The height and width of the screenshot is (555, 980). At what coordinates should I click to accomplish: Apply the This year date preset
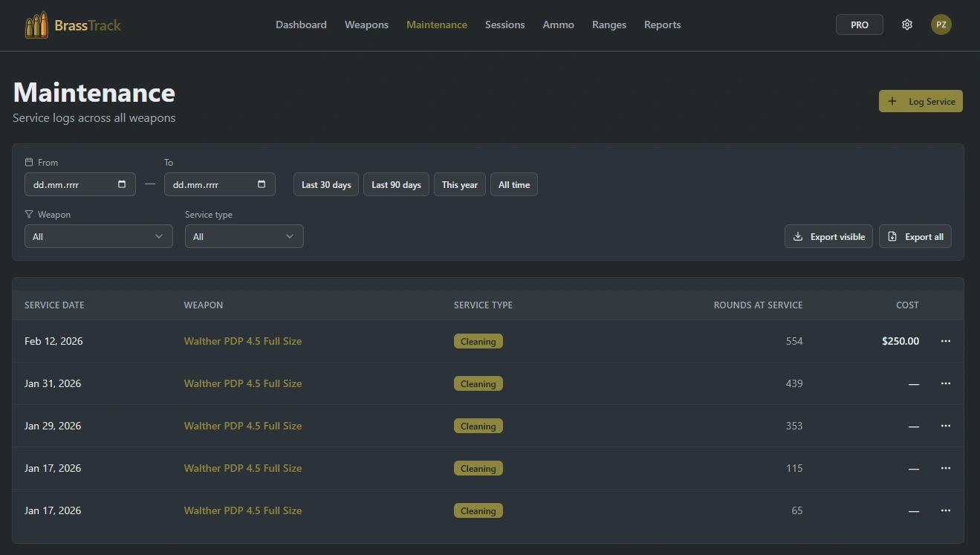(459, 184)
